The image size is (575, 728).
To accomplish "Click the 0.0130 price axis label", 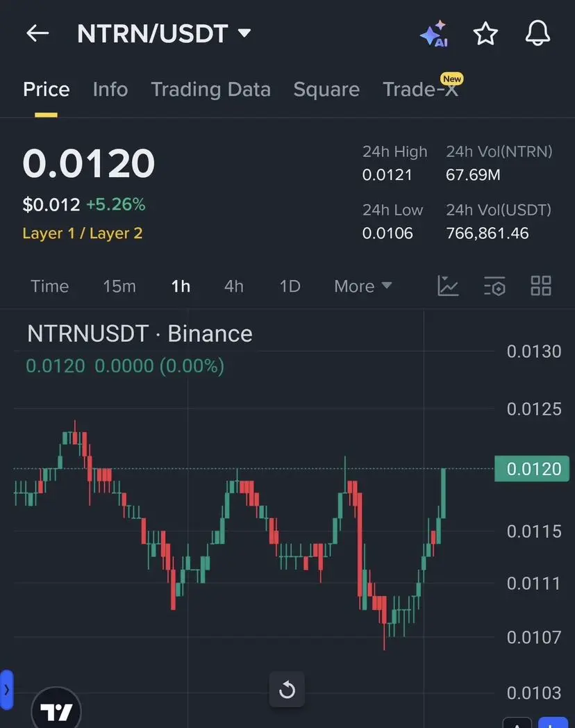I will pyautogui.click(x=534, y=351).
